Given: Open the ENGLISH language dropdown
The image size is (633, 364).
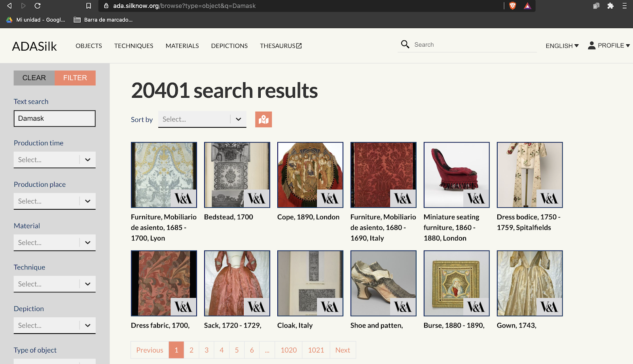Looking at the screenshot, I should (x=562, y=46).
